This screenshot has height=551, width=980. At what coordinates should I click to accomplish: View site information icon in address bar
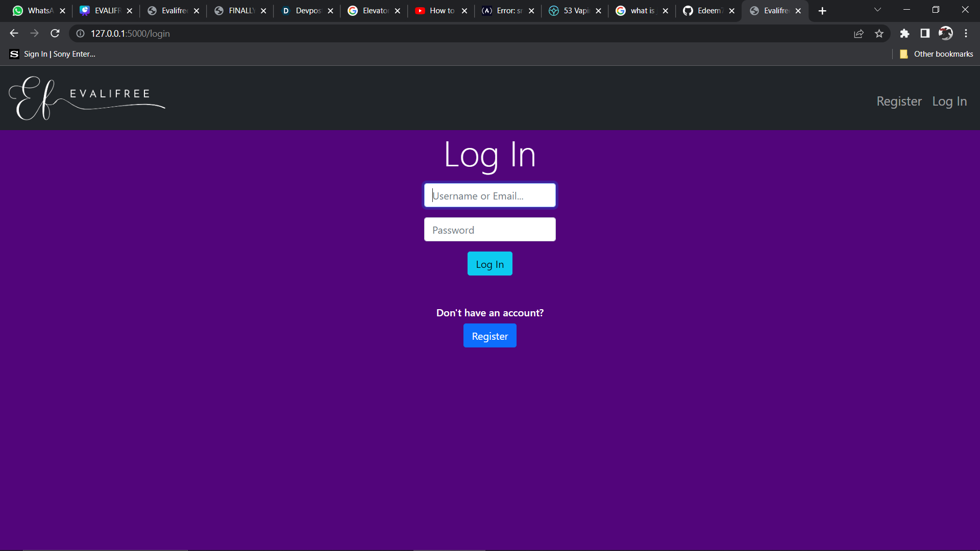[80, 33]
